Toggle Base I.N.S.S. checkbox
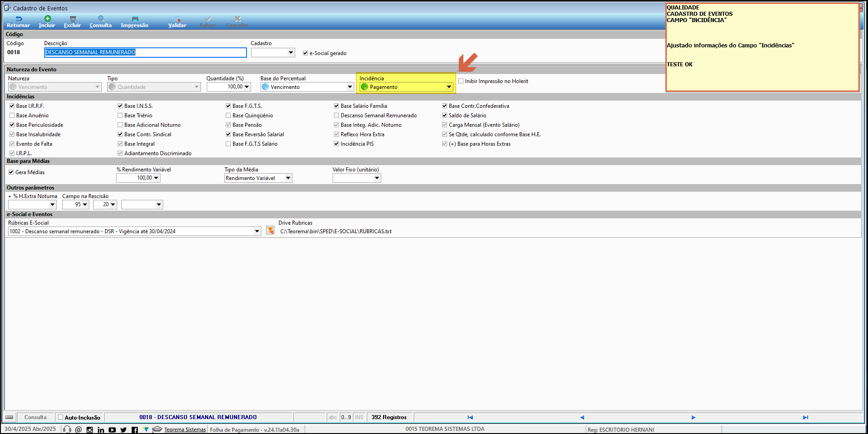The width and height of the screenshot is (868, 434). click(120, 106)
